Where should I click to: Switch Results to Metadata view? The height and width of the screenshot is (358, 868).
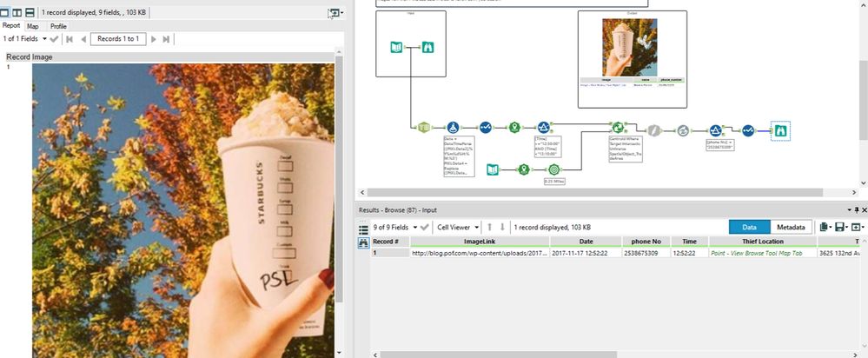791,227
